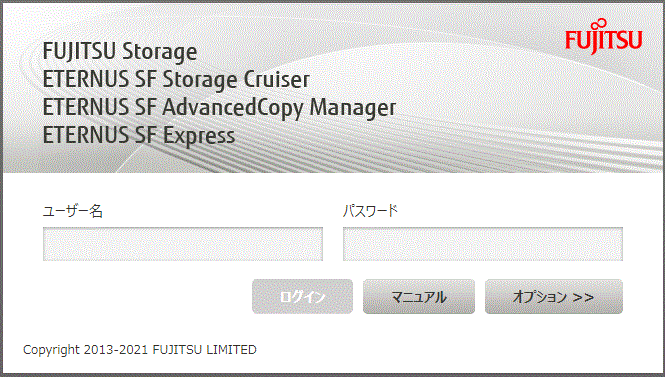Select the FUJITSU Storage heading text

(x=120, y=52)
